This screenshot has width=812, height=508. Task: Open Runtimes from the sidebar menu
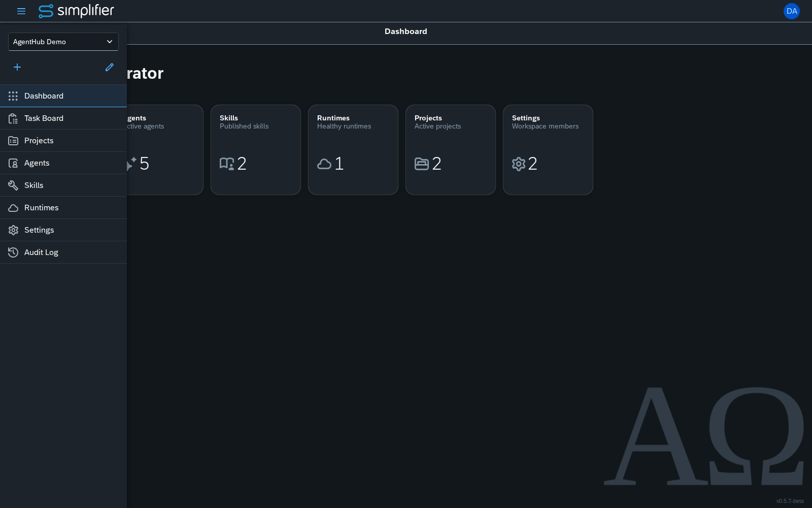coord(63,208)
